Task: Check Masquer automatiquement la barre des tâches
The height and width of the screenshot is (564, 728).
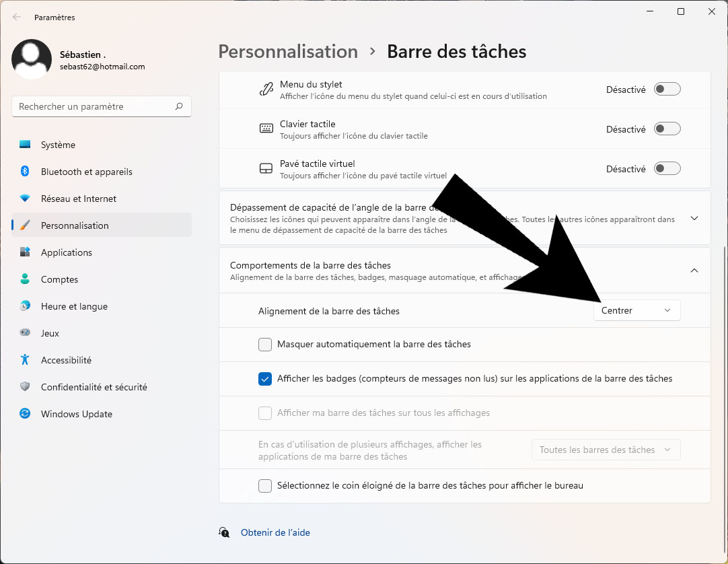Action: [265, 344]
